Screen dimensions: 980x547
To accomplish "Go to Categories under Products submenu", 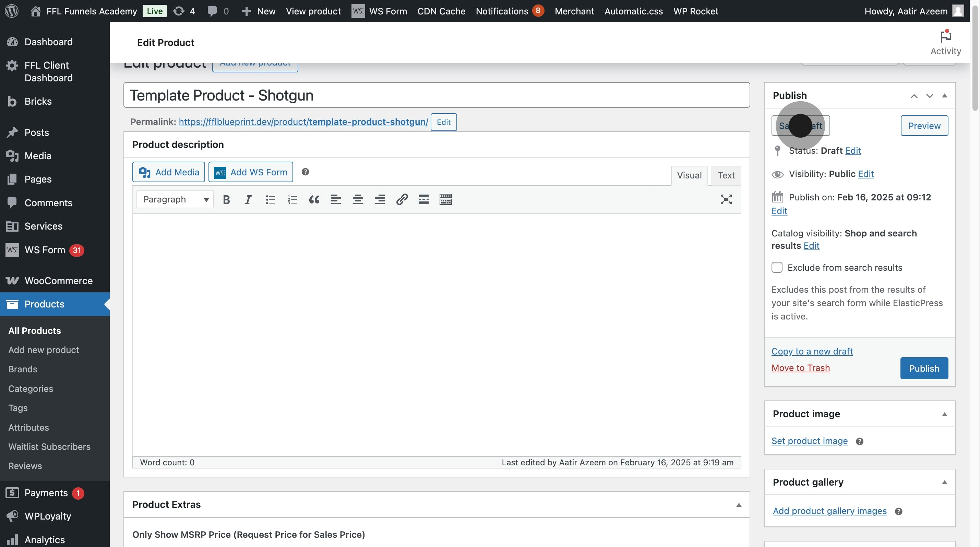I will (31, 389).
